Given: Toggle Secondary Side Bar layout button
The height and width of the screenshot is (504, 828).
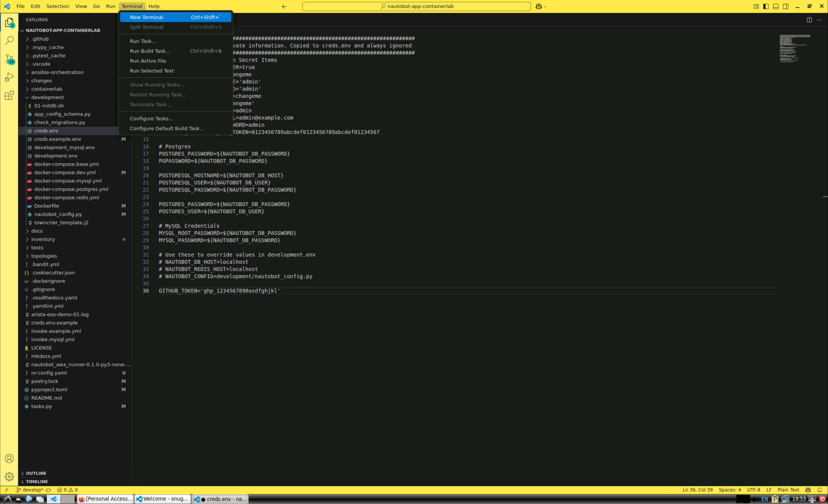Looking at the screenshot, I should coord(786,6).
